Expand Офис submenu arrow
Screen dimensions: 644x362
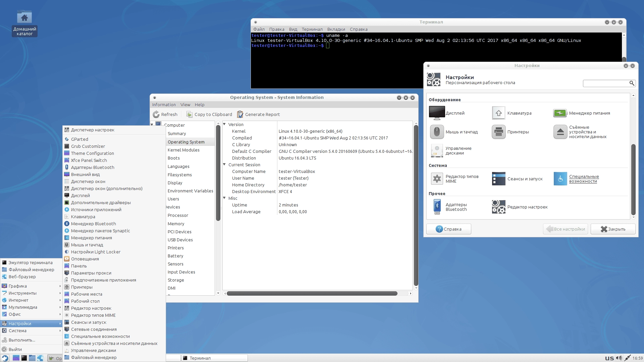coord(60,314)
